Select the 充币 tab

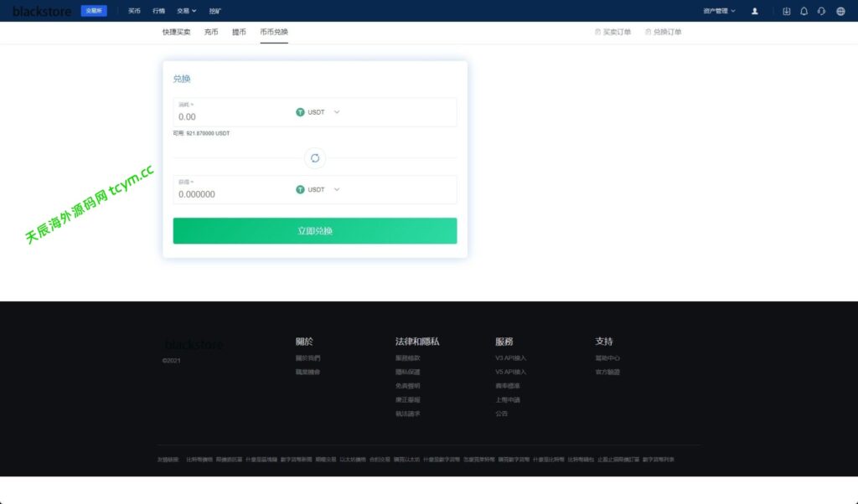(x=211, y=32)
